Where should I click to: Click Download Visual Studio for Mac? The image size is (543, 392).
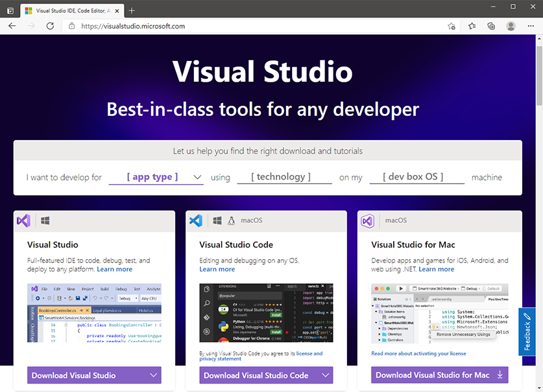point(439,375)
